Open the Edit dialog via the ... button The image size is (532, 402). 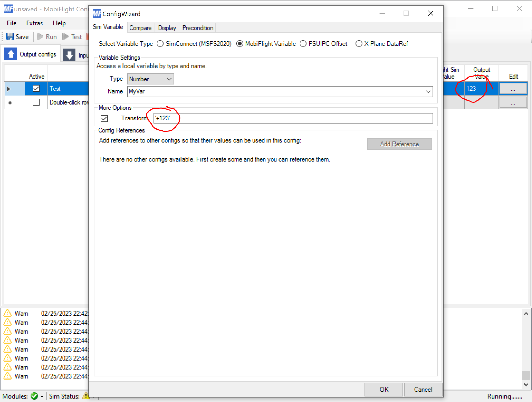pos(513,88)
